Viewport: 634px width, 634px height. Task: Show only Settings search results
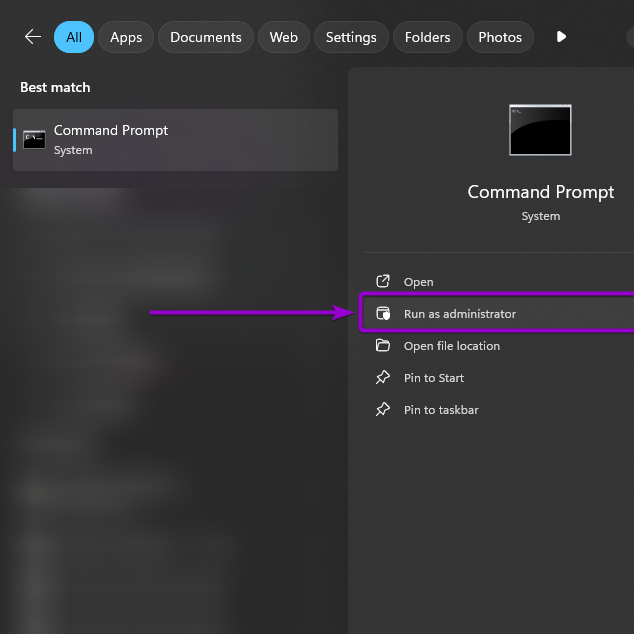351,37
